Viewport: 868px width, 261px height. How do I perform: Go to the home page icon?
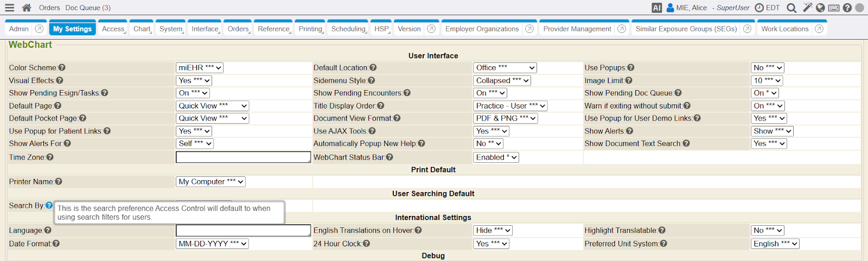coord(27,8)
